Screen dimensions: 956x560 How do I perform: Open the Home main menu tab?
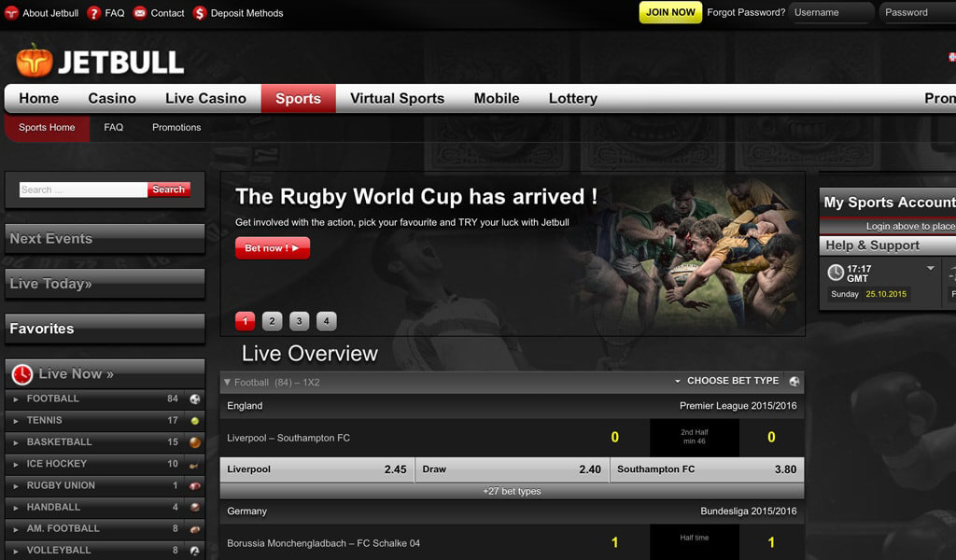click(x=39, y=98)
